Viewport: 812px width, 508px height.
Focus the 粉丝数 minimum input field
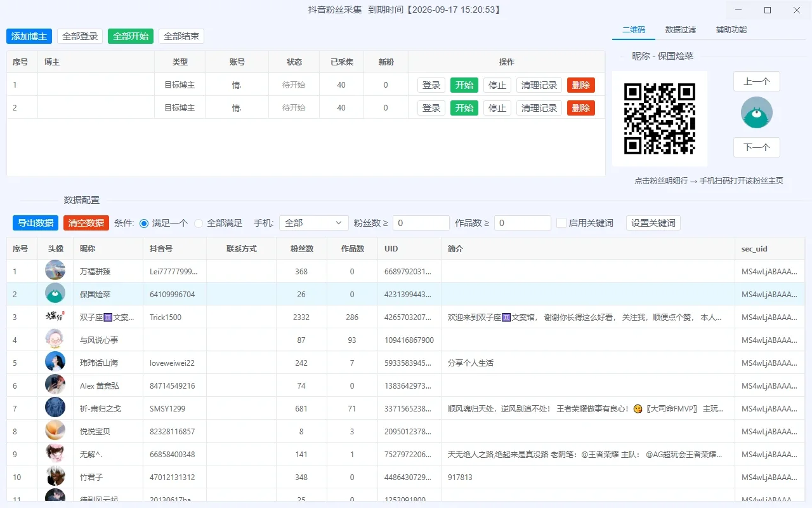point(421,223)
